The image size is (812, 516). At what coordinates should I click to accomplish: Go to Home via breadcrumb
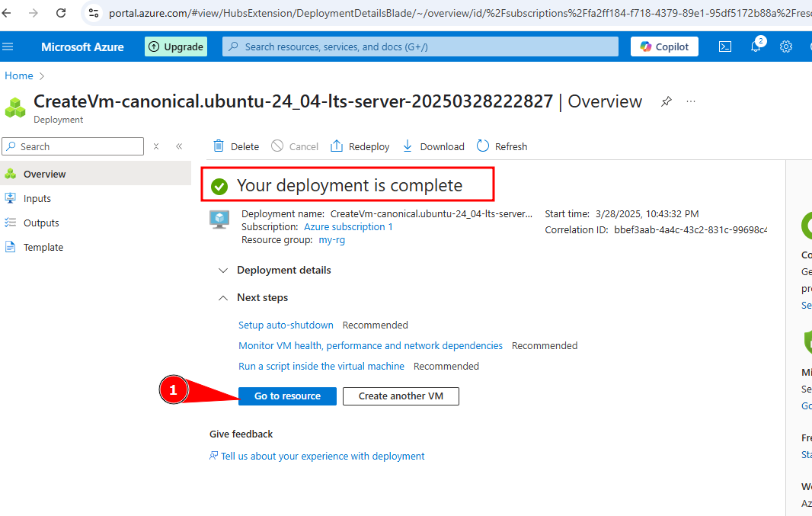click(18, 75)
